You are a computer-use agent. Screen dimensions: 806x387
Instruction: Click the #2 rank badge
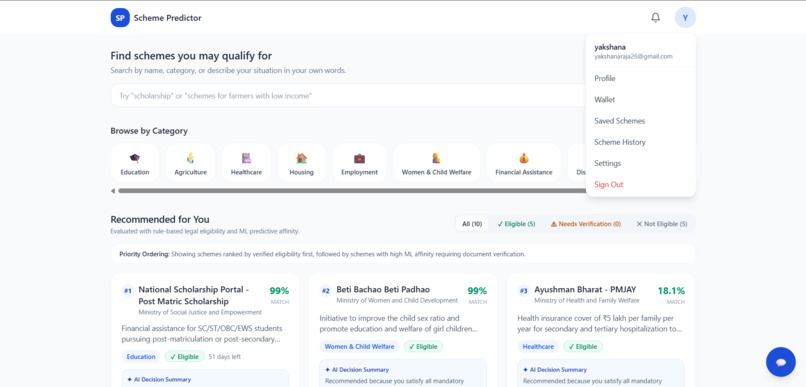[x=325, y=291]
